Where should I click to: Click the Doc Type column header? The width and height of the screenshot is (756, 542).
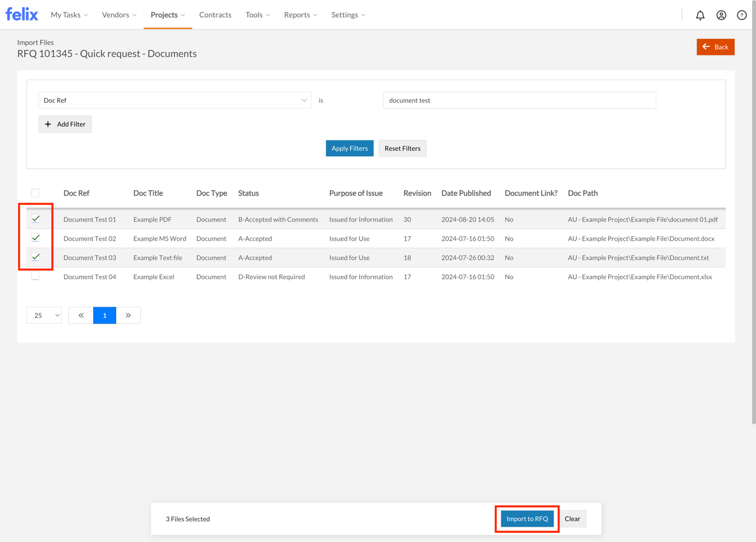(x=211, y=193)
